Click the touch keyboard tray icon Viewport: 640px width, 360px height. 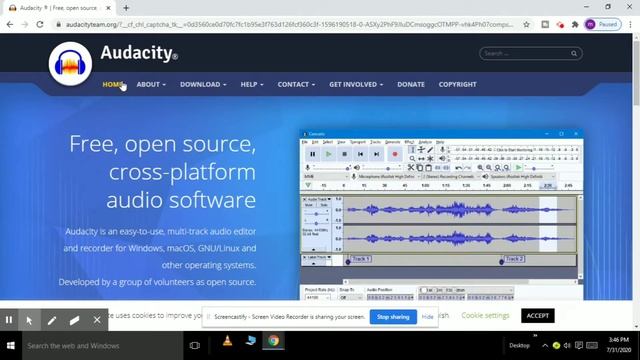[x=592, y=346]
